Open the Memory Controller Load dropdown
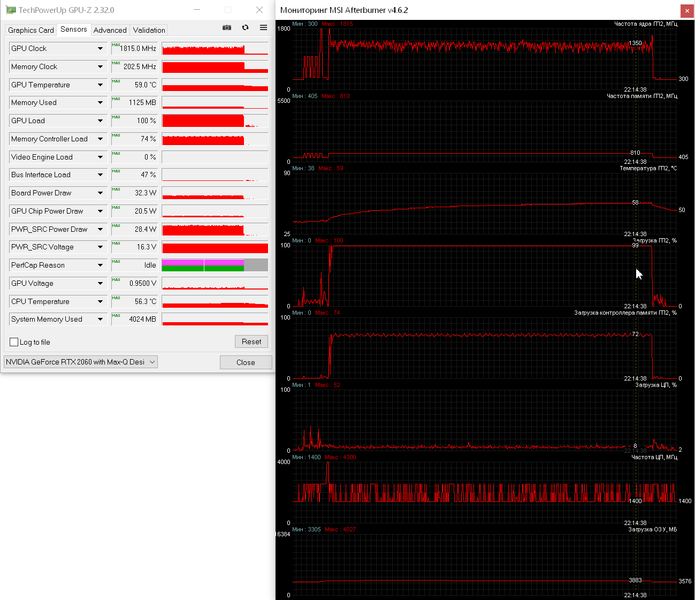 pyautogui.click(x=100, y=139)
